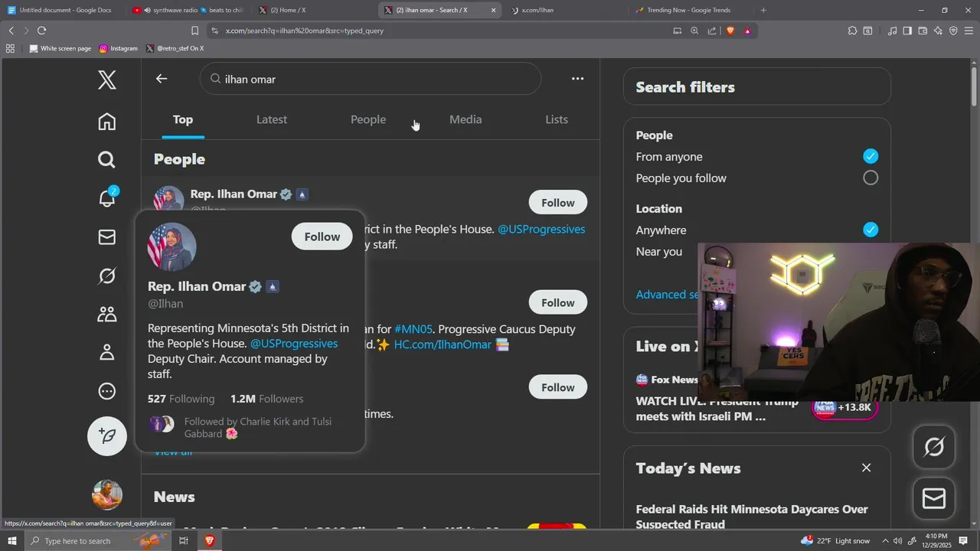Show hidden system tray icons
The width and height of the screenshot is (980, 551).
885,541
